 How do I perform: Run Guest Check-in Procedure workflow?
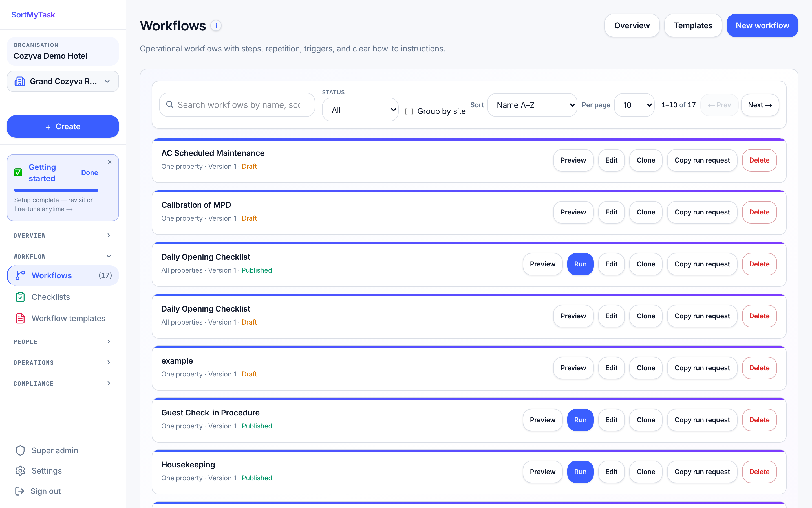[x=580, y=420]
